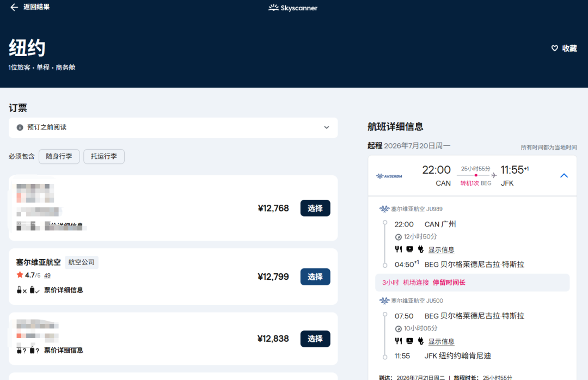Click the back arrow icon
The image size is (588, 380).
click(14, 8)
